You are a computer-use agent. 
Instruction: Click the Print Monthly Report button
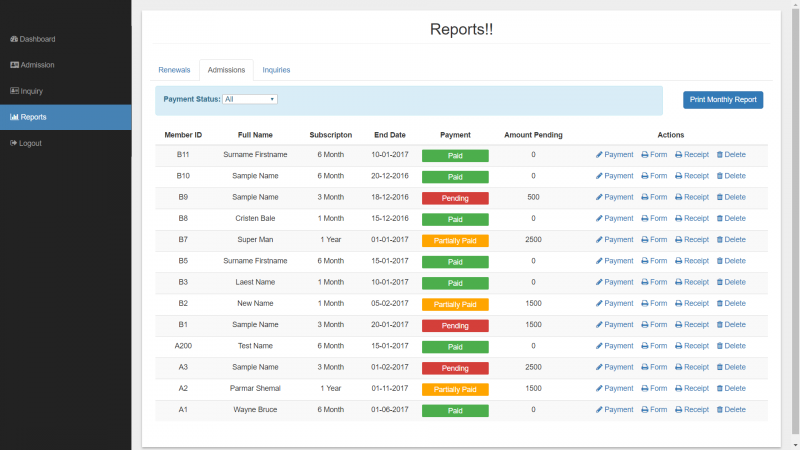(x=723, y=100)
